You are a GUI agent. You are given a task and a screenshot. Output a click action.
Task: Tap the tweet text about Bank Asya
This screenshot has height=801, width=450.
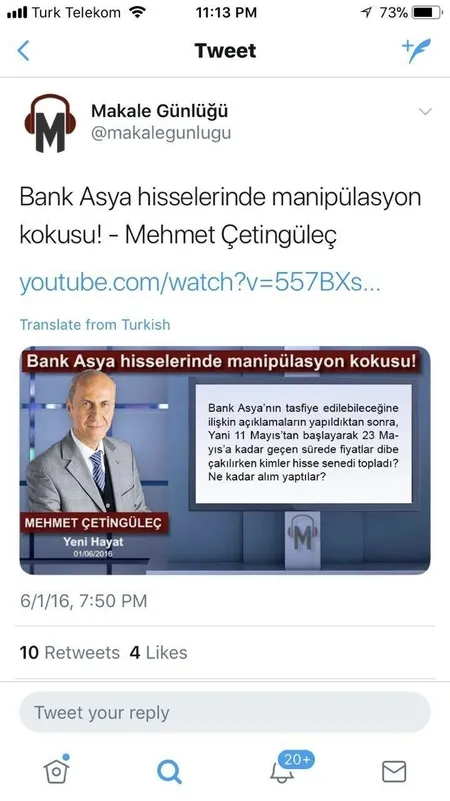point(220,216)
